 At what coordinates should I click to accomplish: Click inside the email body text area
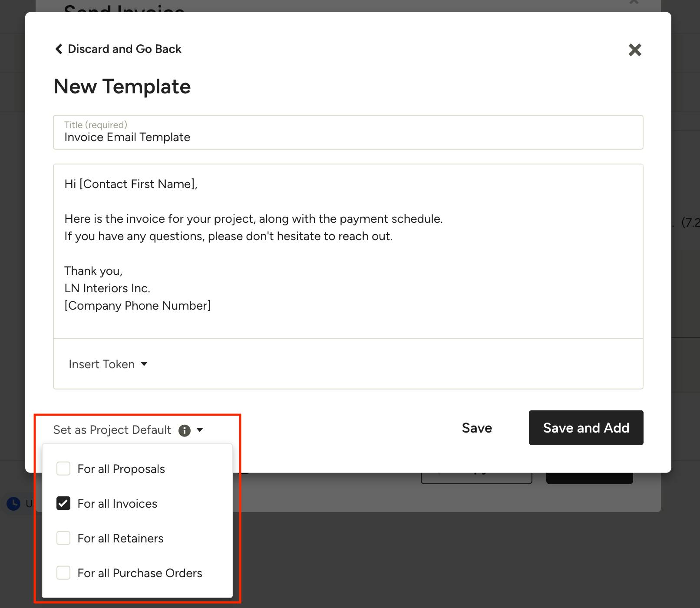[x=348, y=251]
